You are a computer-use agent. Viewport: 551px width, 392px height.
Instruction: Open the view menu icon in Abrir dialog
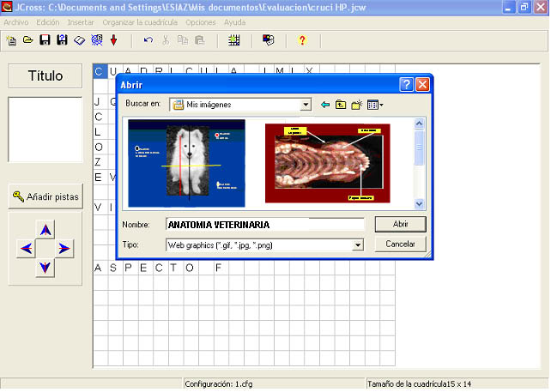click(x=375, y=105)
